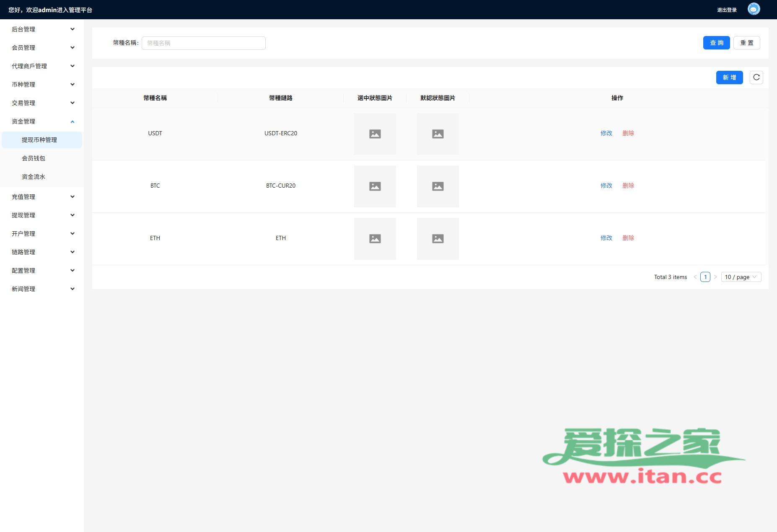Click 退出登录 to log out
This screenshot has width=777, height=532.
pos(727,10)
